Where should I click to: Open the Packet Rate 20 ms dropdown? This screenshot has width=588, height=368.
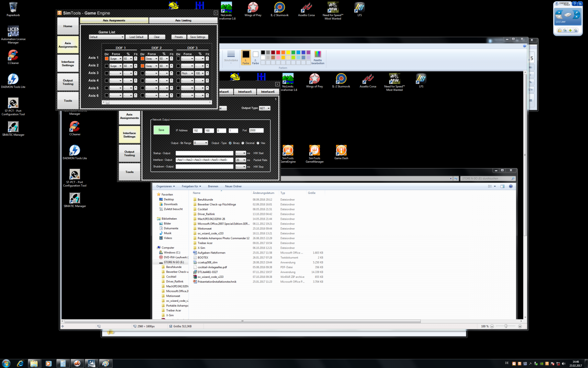pyautogui.click(x=241, y=160)
